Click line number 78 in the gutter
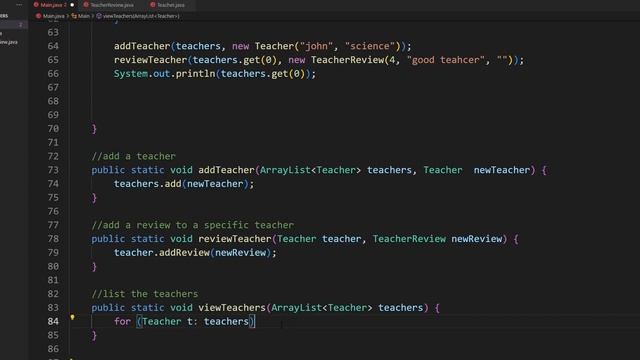This screenshot has height=360, width=640. coord(53,239)
